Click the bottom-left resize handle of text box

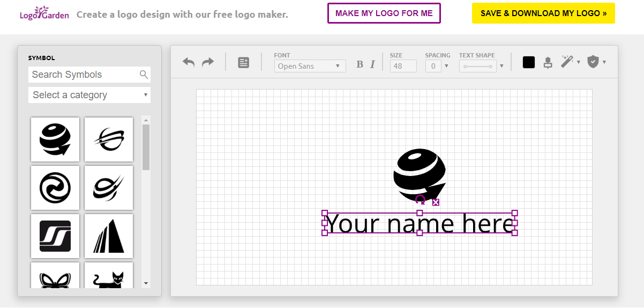tap(325, 233)
